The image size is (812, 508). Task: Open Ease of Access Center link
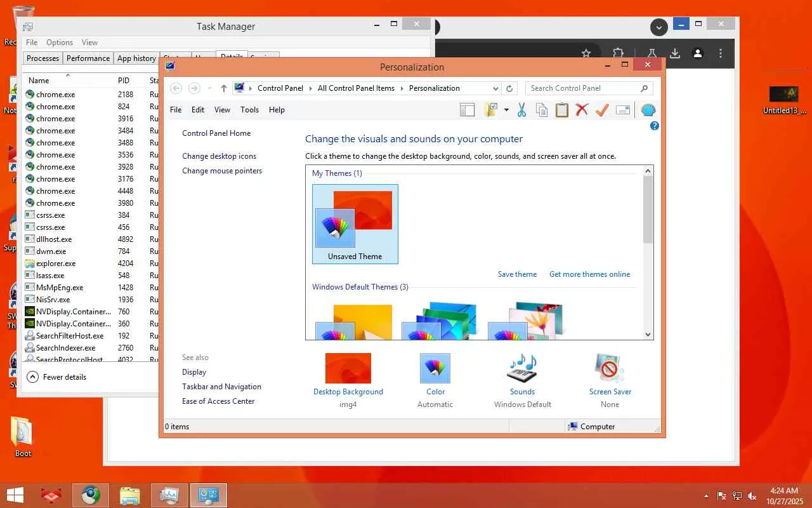tap(218, 401)
